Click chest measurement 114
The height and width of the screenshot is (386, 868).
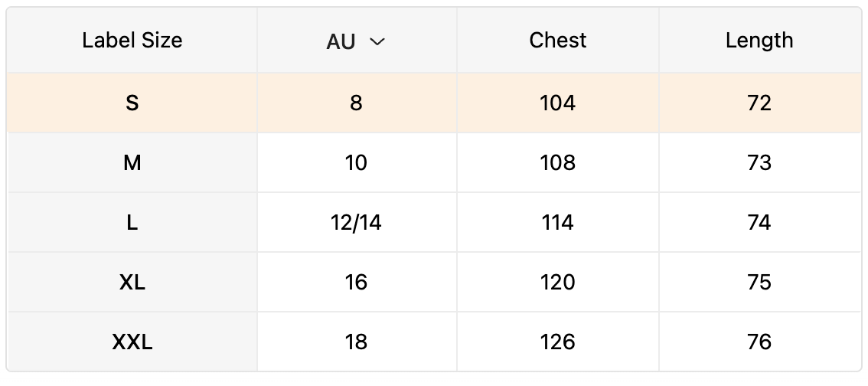(x=557, y=222)
